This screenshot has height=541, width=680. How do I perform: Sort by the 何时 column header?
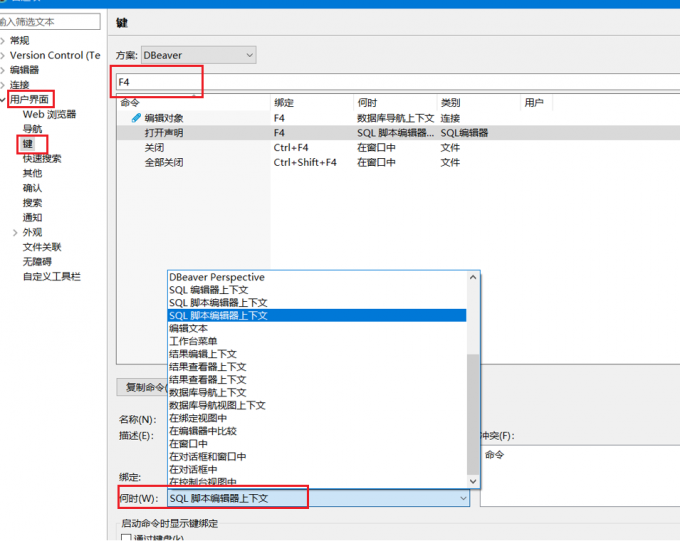tap(395, 102)
